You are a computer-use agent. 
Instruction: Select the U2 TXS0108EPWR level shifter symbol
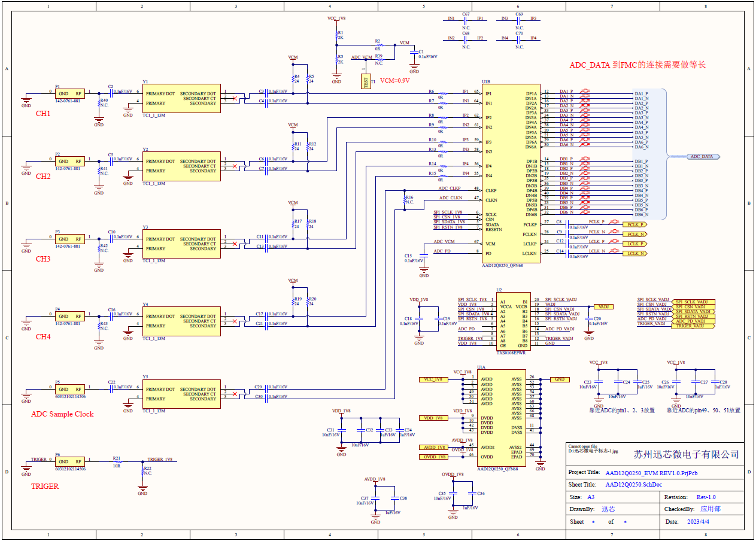514,320
